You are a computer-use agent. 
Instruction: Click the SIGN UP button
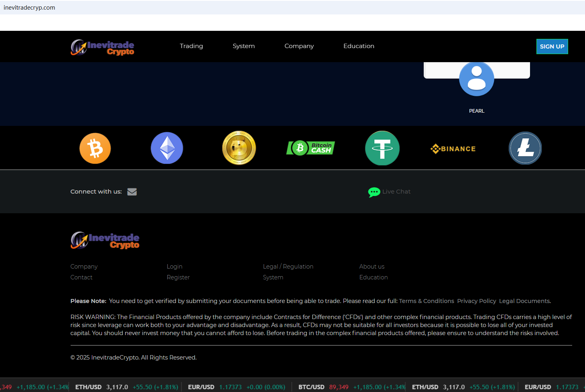coord(552,46)
